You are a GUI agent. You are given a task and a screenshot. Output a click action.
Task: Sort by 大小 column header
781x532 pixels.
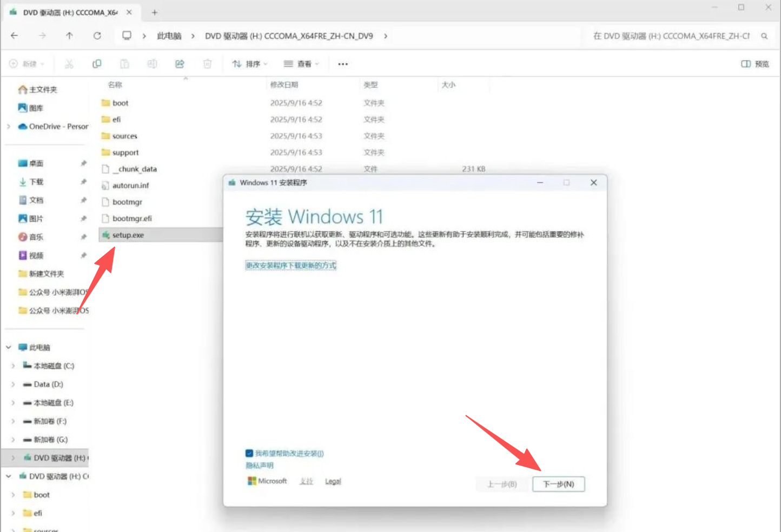tap(448, 85)
